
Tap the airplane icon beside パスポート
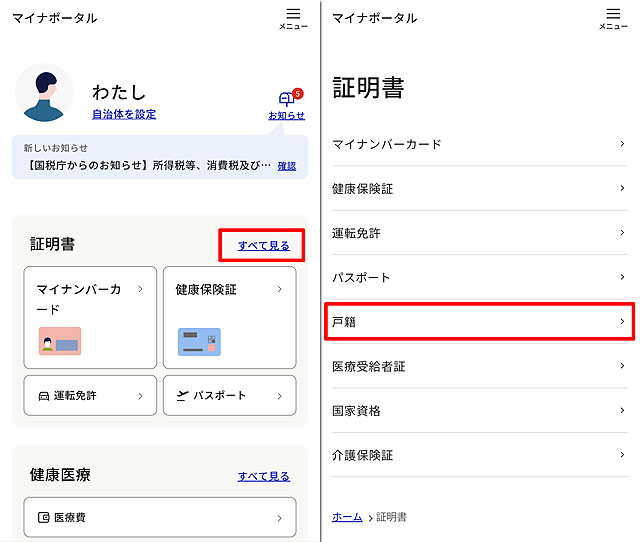point(182,395)
